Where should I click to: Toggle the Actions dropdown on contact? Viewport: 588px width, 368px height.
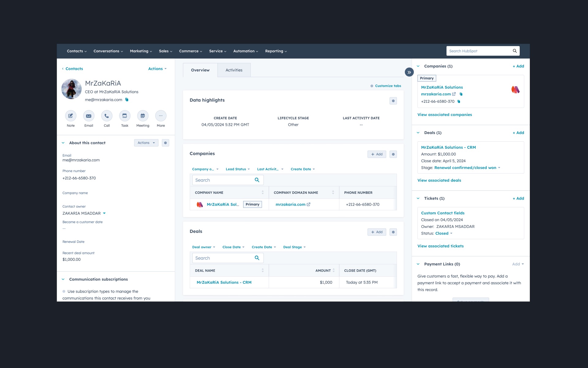click(x=157, y=68)
